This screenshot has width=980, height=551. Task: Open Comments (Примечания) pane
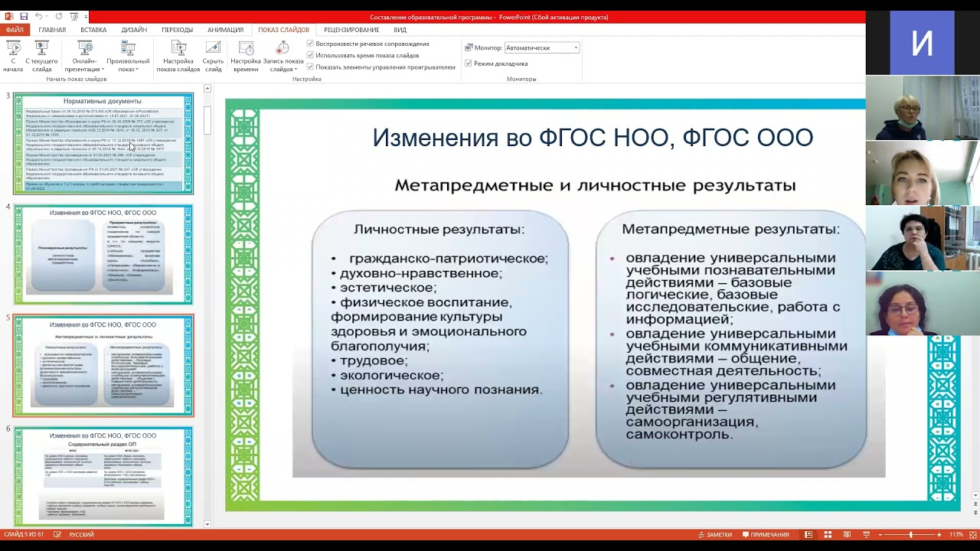pos(765,534)
